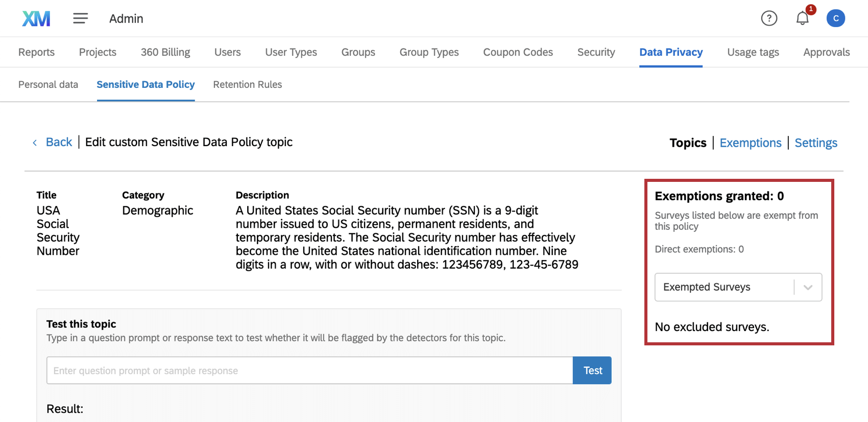Open the Settings link
This screenshot has height=422, width=868.
click(x=815, y=143)
